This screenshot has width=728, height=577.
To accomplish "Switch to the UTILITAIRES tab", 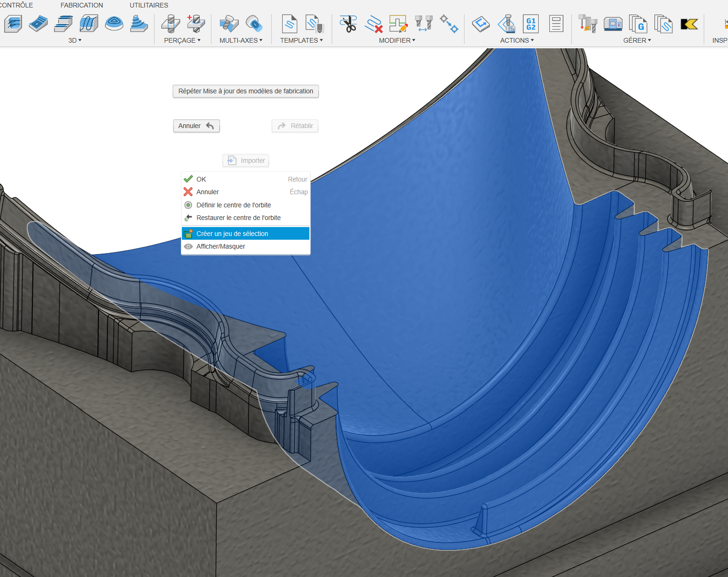I will tap(149, 5).
